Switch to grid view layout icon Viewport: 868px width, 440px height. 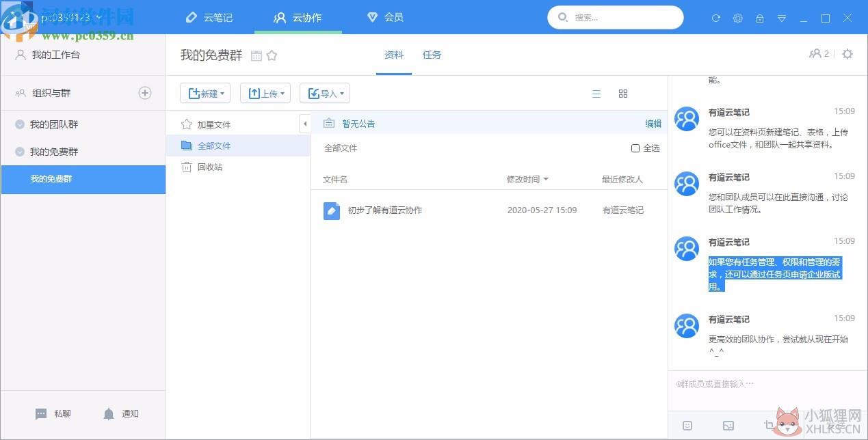623,94
